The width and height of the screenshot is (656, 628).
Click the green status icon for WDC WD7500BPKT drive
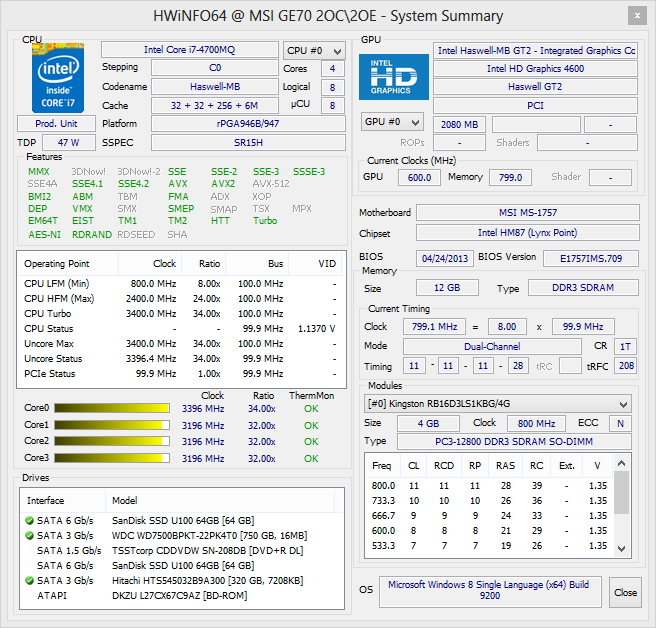tap(29, 536)
